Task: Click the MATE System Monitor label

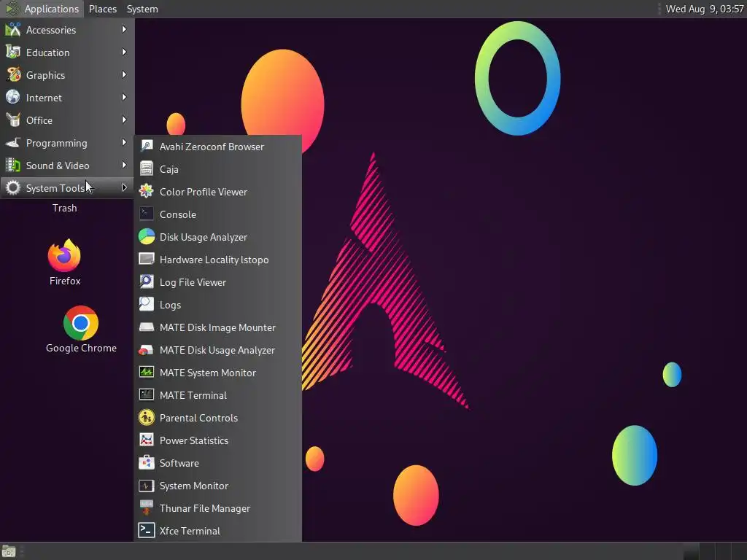Action: (208, 373)
